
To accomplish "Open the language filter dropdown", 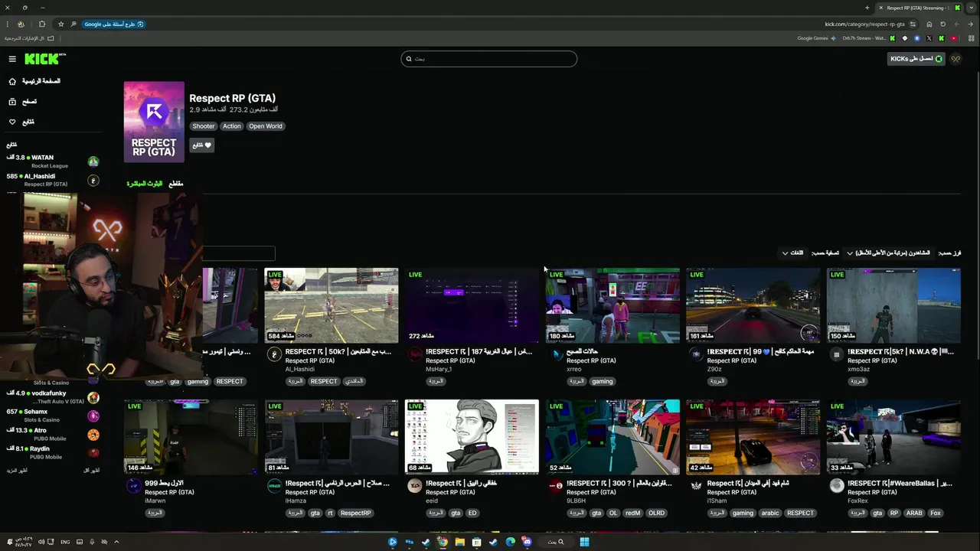I will (x=792, y=253).
